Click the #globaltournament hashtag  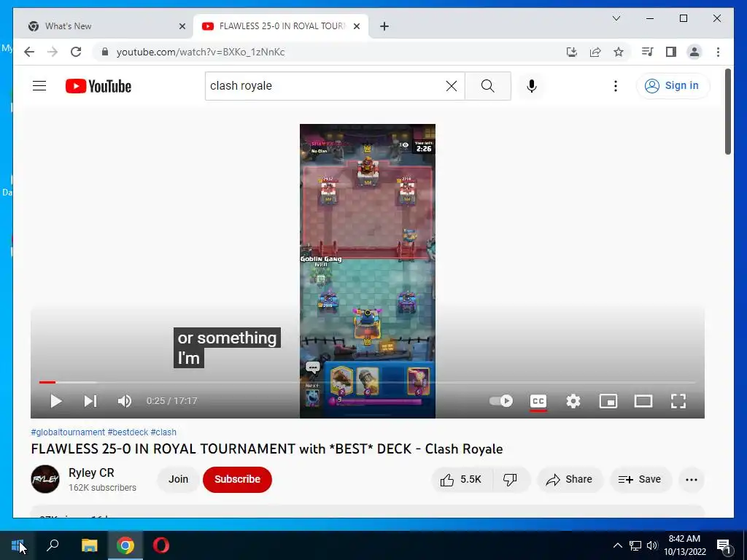pyautogui.click(x=68, y=432)
